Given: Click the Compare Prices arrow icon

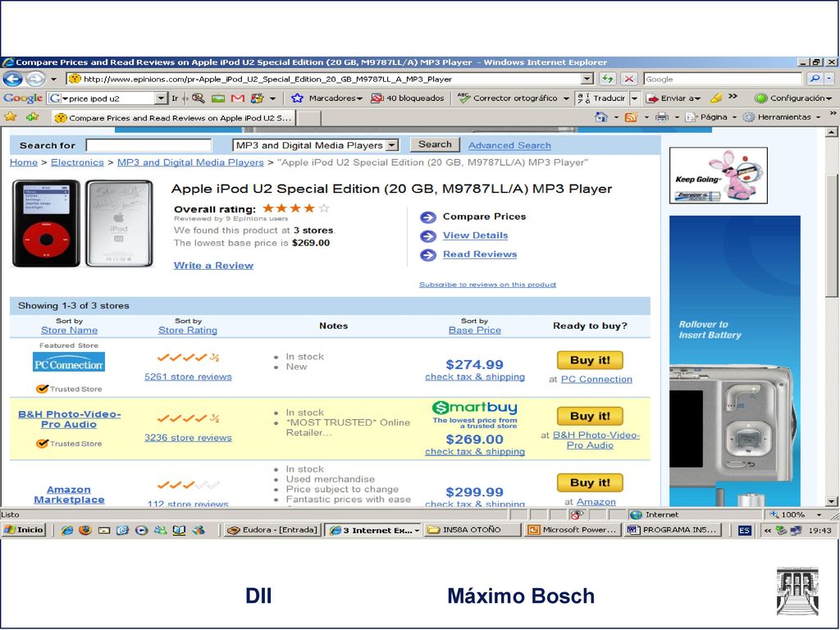Looking at the screenshot, I should click(428, 217).
